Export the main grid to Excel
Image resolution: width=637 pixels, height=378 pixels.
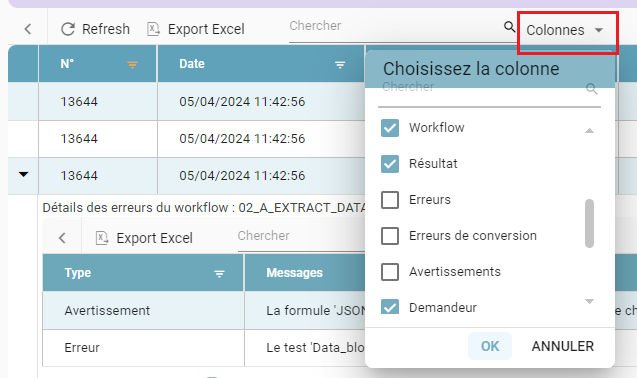196,29
